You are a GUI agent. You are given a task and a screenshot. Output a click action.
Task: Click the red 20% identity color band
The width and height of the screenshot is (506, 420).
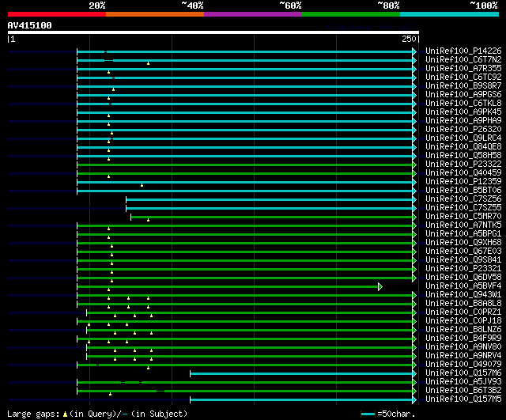(57, 14)
